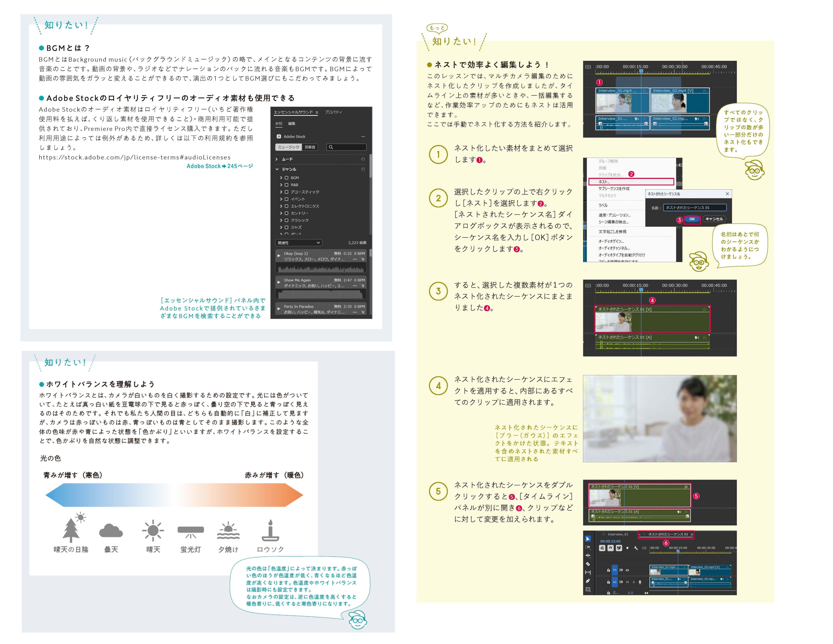Select the Razor tool in toolbar
The image size is (833, 644).
[x=588, y=564]
